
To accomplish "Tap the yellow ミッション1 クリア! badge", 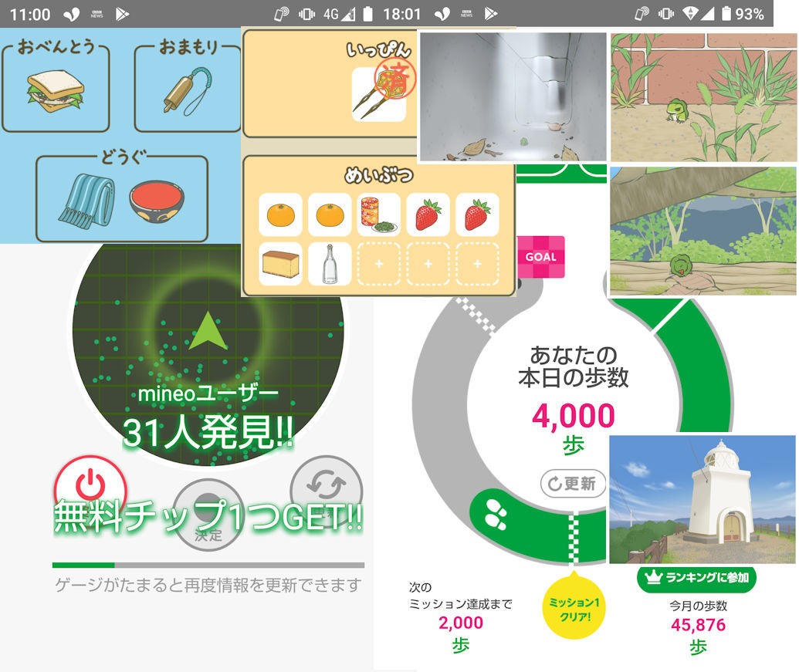I will tap(575, 608).
